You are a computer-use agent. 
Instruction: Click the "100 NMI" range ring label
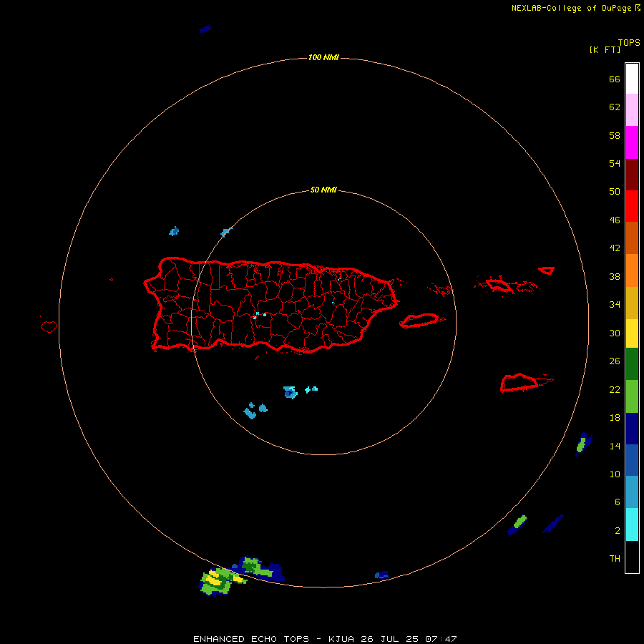[x=323, y=57]
